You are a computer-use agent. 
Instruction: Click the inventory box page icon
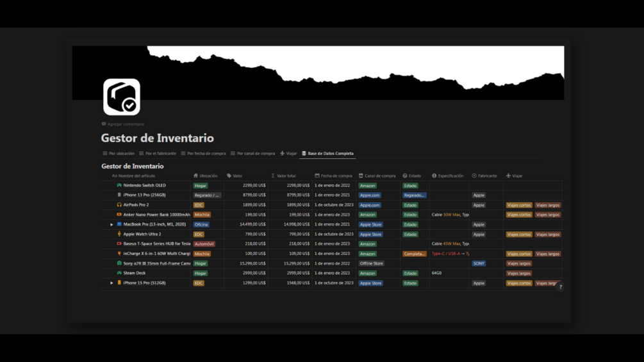122,97
